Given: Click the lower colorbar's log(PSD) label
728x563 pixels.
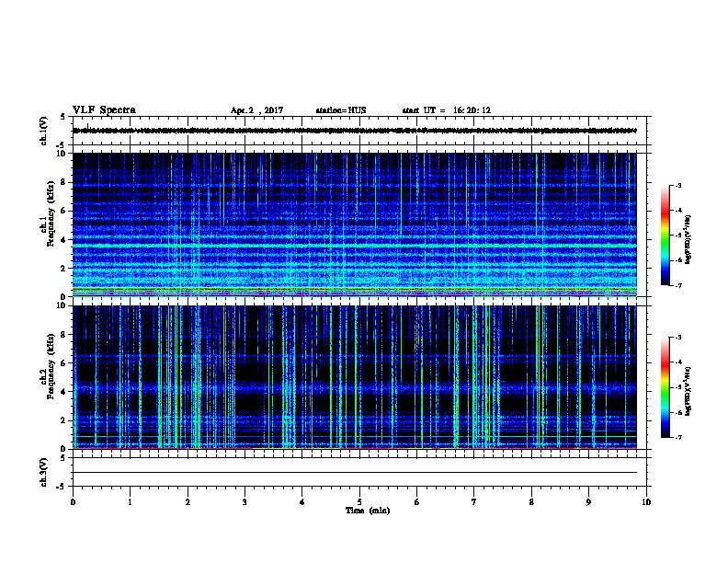Looking at the screenshot, I should [688, 391].
